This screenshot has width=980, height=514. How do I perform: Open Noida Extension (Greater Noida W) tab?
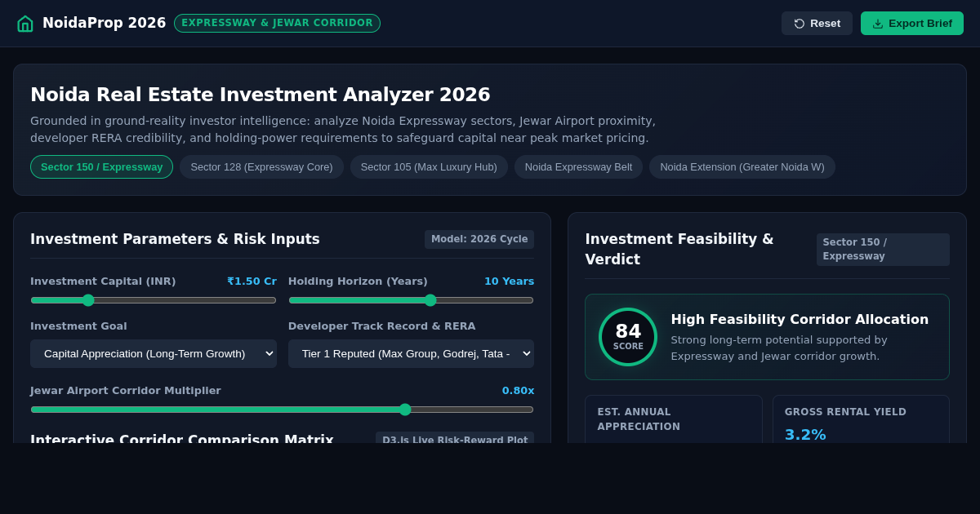pyautogui.click(x=742, y=167)
